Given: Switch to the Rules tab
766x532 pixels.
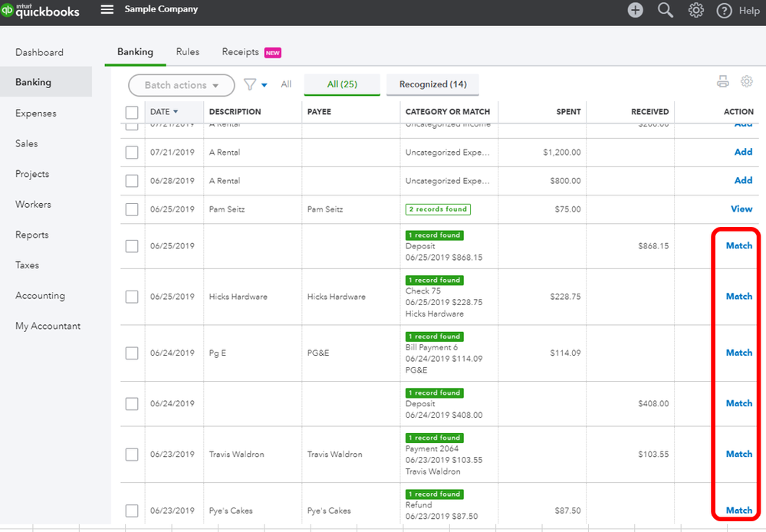Looking at the screenshot, I should coord(188,52).
